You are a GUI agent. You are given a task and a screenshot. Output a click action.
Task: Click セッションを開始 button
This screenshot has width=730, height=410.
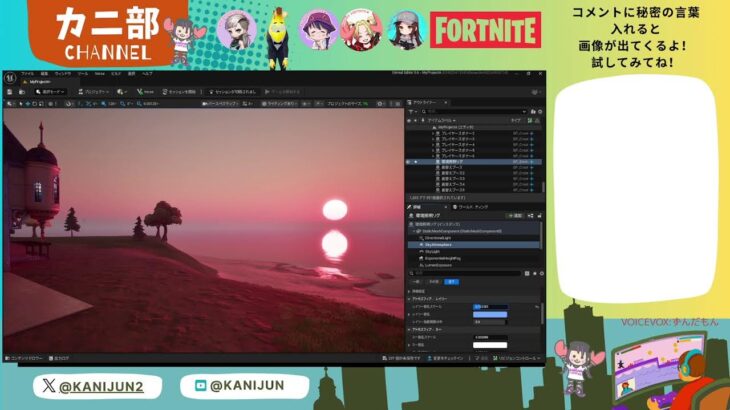coord(179,92)
